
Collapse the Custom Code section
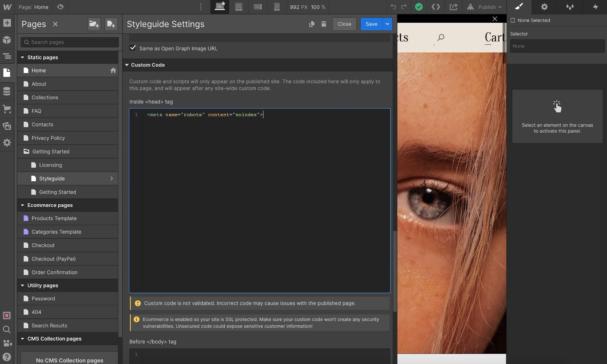pos(127,65)
